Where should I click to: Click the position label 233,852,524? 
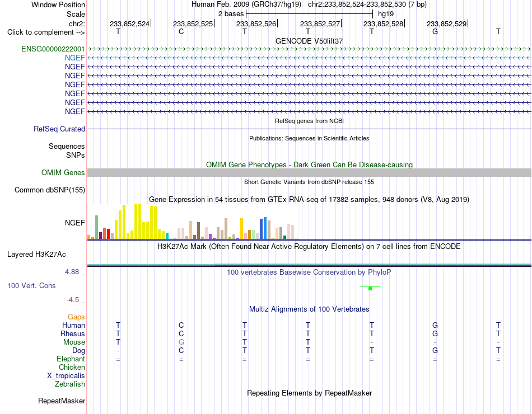coord(129,23)
